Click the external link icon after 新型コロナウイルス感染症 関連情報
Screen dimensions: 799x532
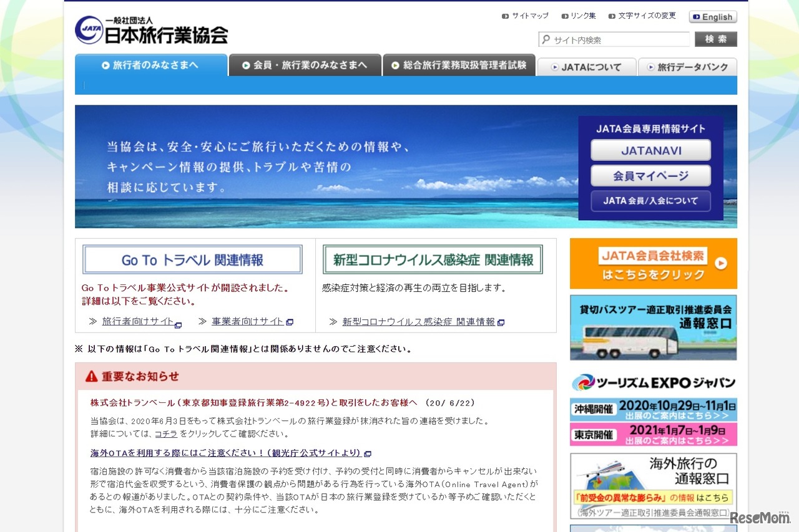[x=502, y=322]
